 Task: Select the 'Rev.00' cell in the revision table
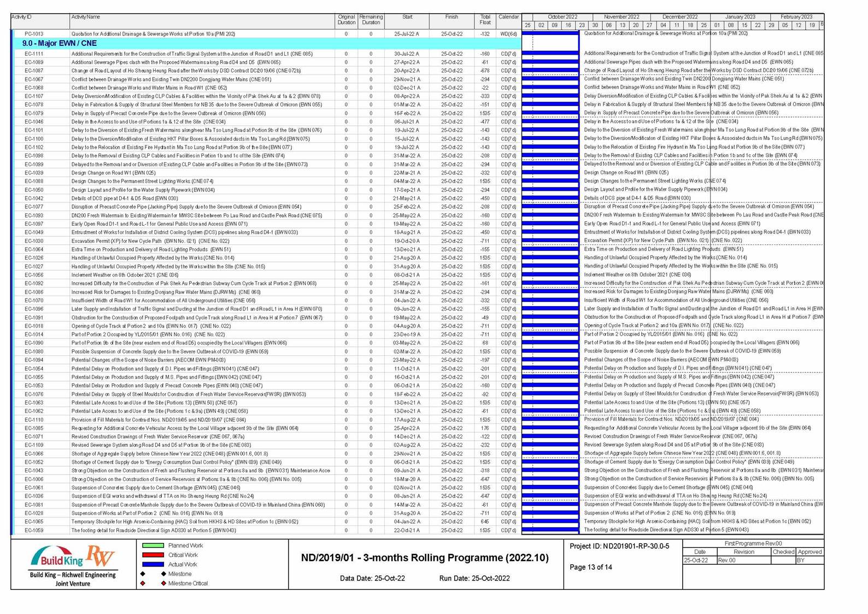click(743, 560)
